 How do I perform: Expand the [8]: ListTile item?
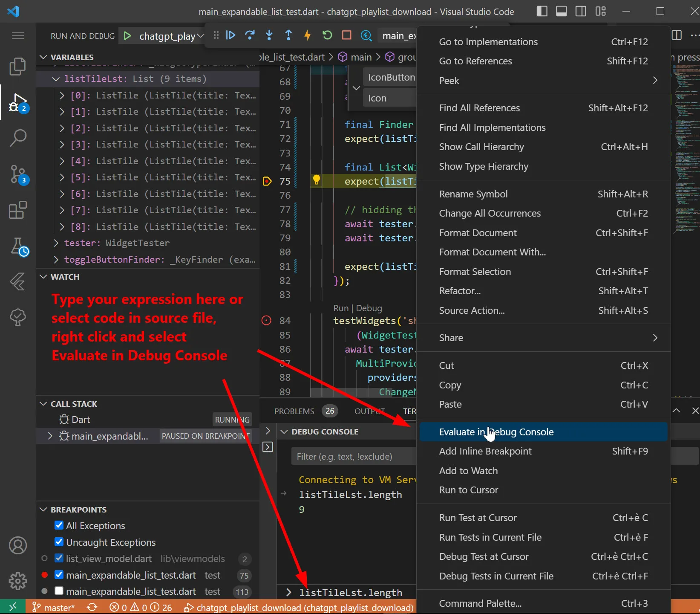tap(62, 226)
